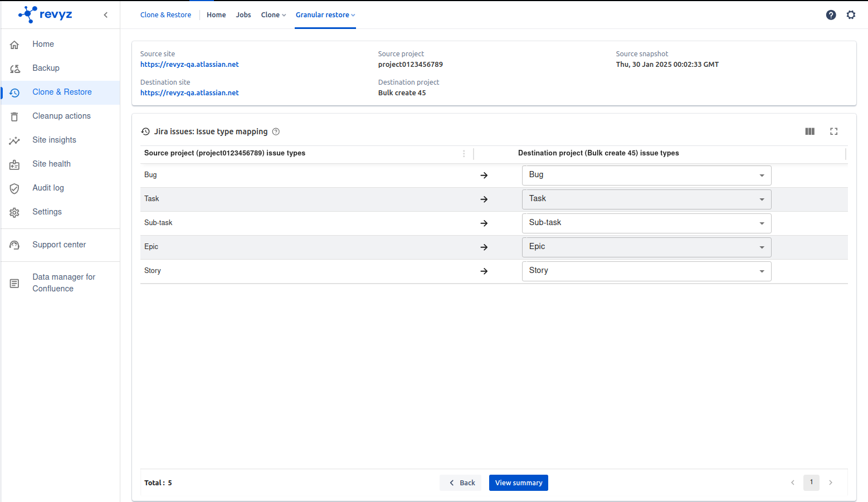Screen dimensions: 868x502
Task: Click the Back button
Action: (461, 483)
